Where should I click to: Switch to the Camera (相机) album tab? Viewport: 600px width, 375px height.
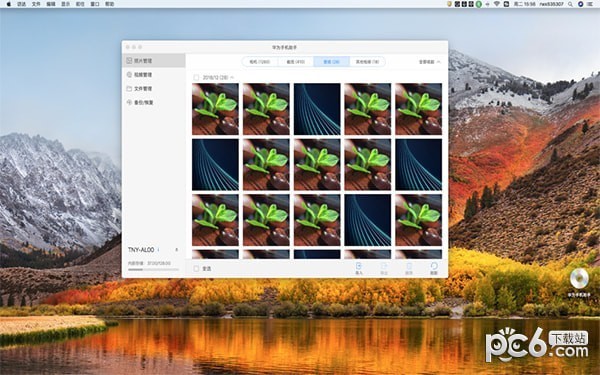coord(260,62)
